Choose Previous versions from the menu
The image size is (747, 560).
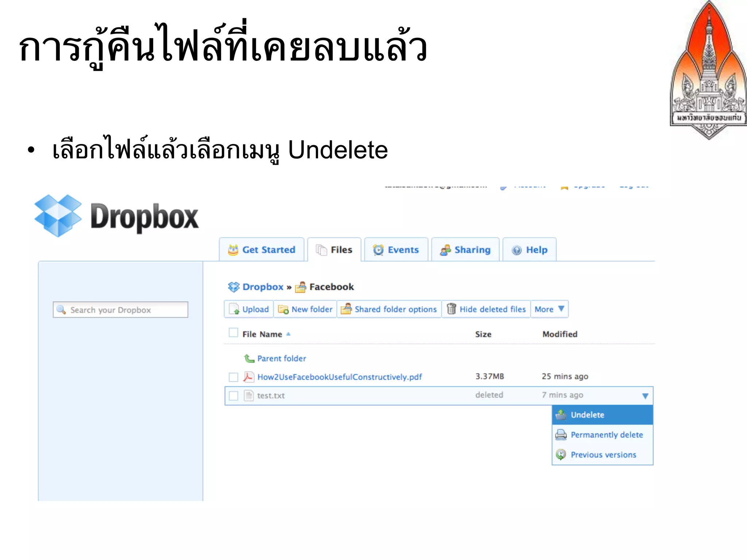(602, 455)
